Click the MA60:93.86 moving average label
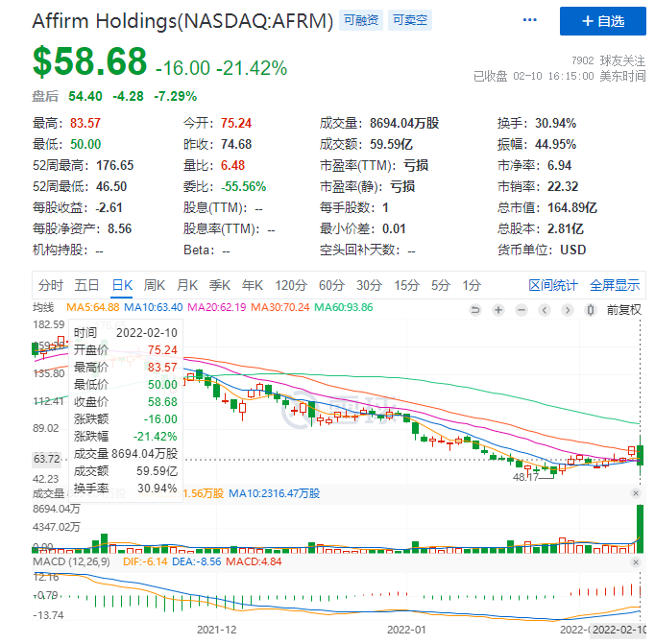The image size is (655, 644). point(344,307)
